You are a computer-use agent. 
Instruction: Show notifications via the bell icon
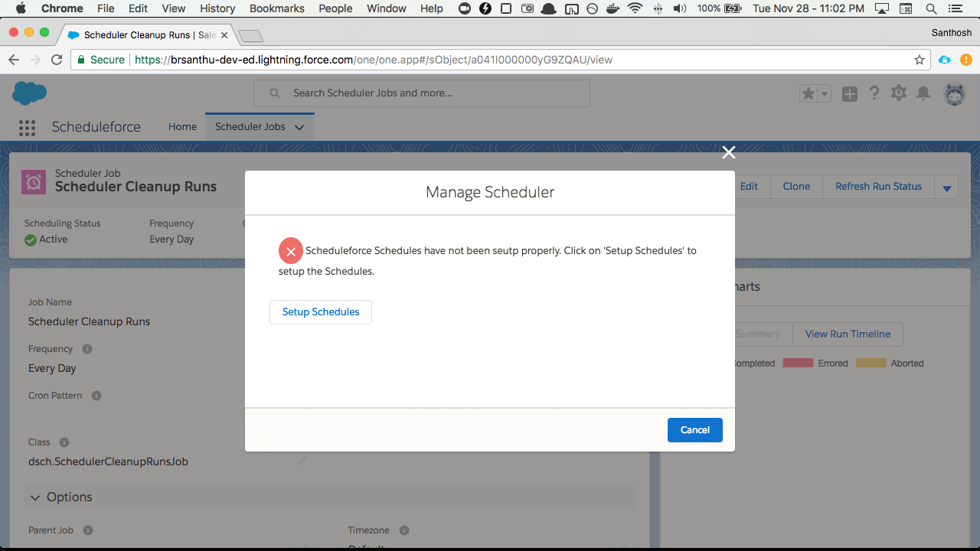tap(923, 93)
